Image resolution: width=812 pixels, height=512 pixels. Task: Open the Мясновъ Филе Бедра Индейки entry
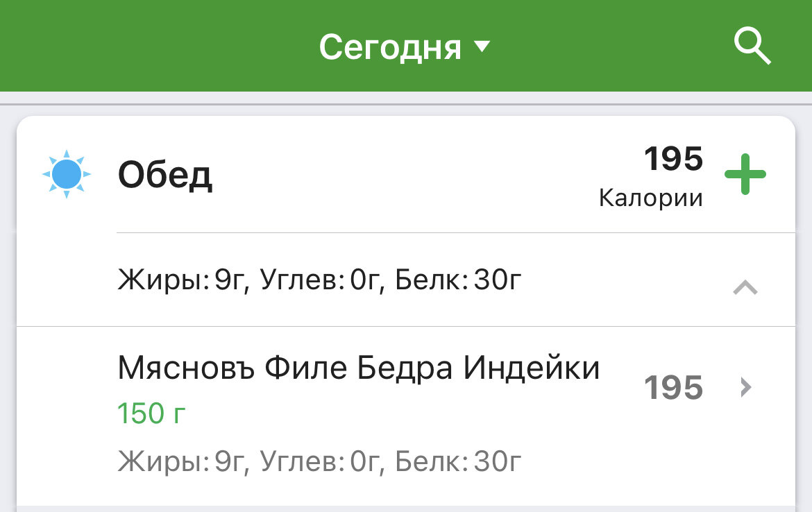click(x=358, y=368)
